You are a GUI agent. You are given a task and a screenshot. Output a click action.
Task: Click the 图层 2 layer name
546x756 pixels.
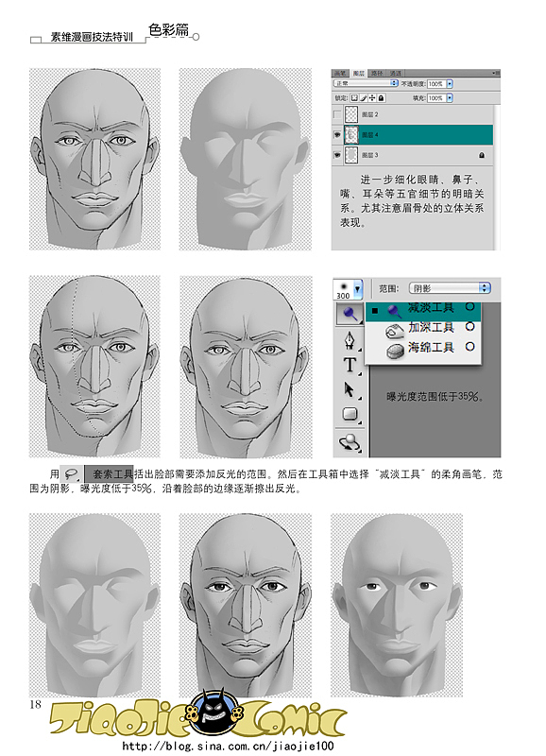[370, 114]
